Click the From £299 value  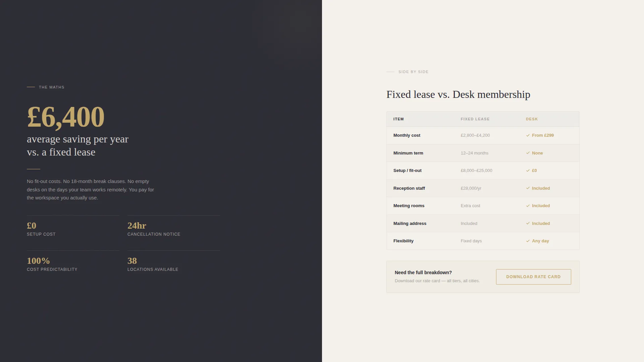click(x=543, y=135)
